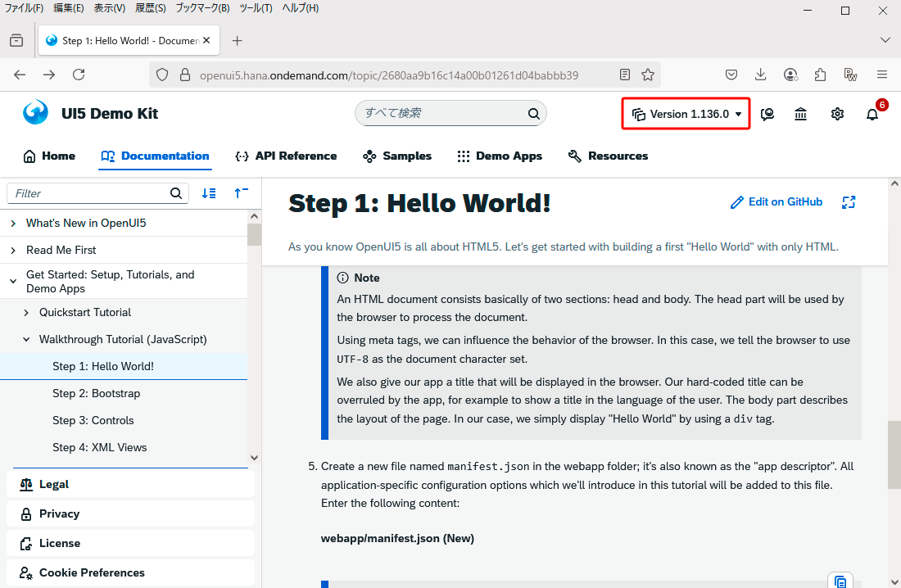
Task: Open the Pocket save icon
Action: (731, 75)
